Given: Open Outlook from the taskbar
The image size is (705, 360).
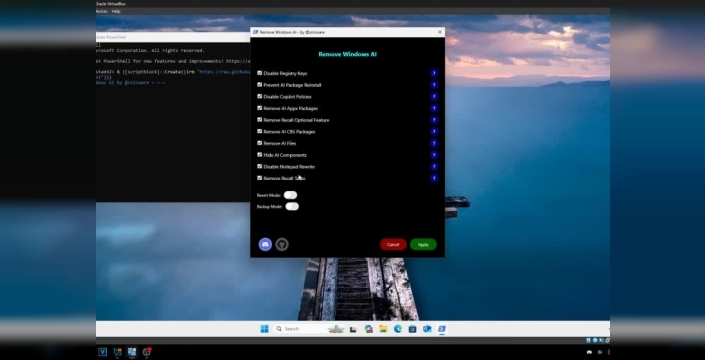Looking at the screenshot, I should tap(427, 329).
